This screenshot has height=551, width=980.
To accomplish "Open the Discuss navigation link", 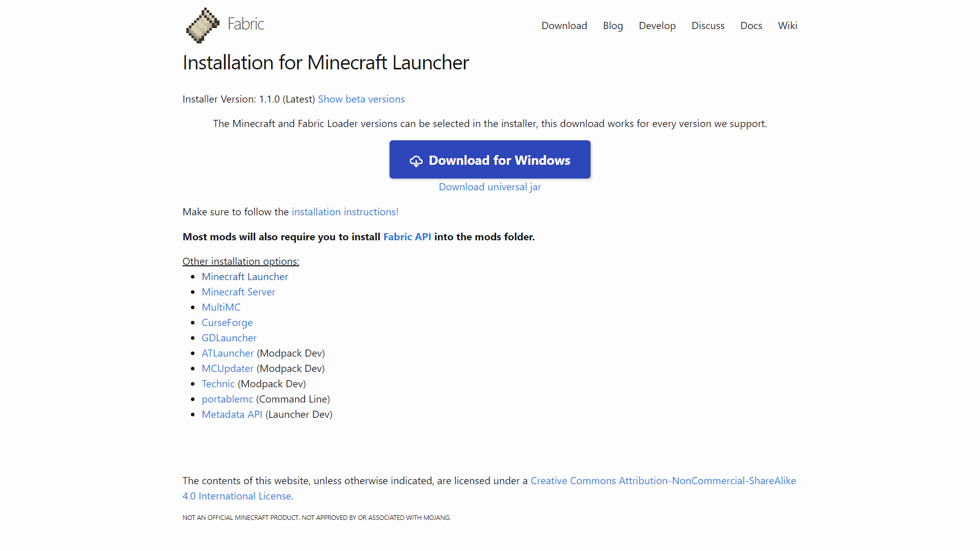I will coord(707,26).
